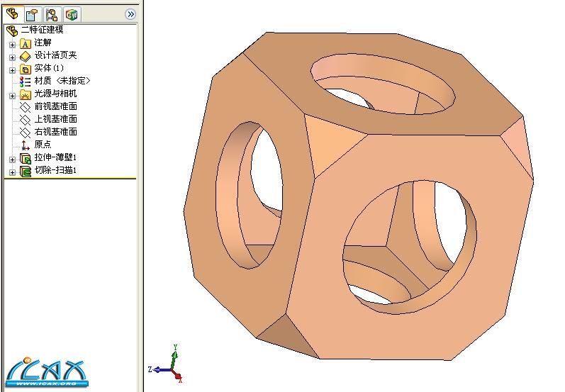Select the 实体(1) text label
This screenshot has width=565, height=392.
click(x=49, y=68)
